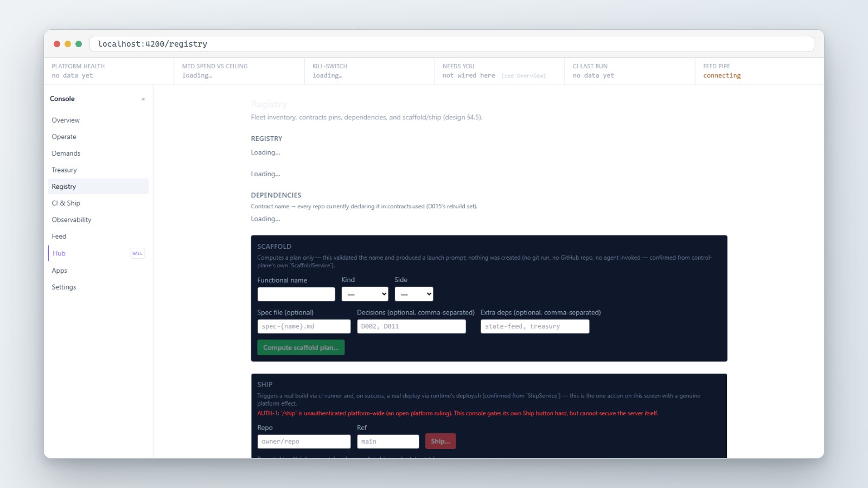Click the red Ship button
868x488 pixels.
coord(441,441)
